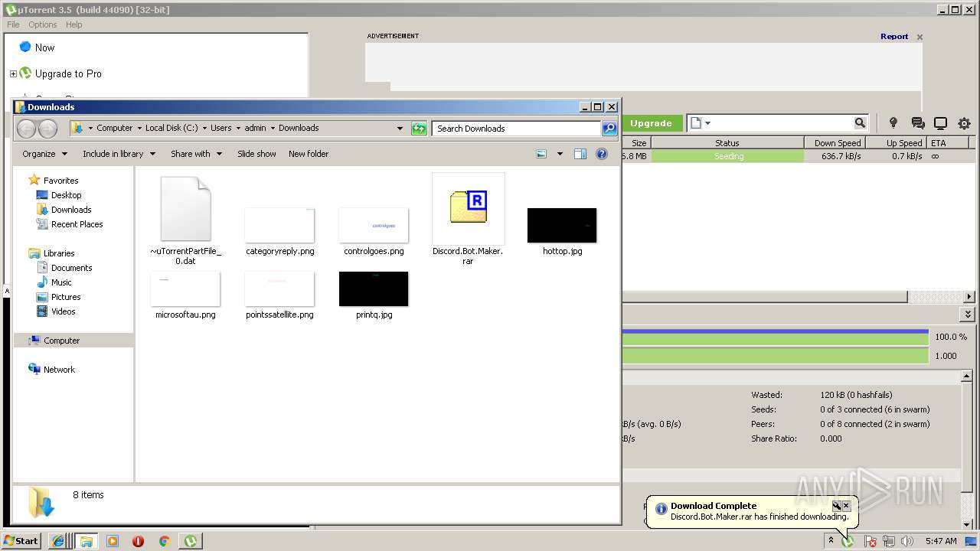Select Recent Places under Favorites

(x=70, y=224)
